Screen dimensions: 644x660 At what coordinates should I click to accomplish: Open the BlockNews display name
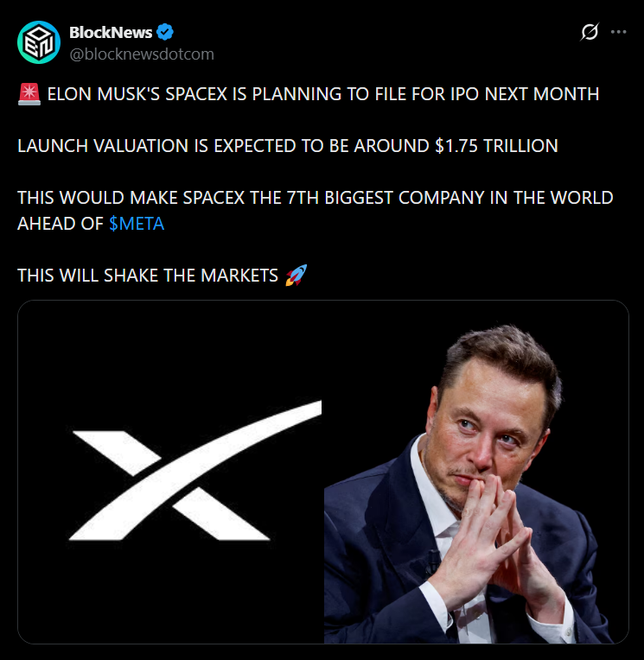111,33
